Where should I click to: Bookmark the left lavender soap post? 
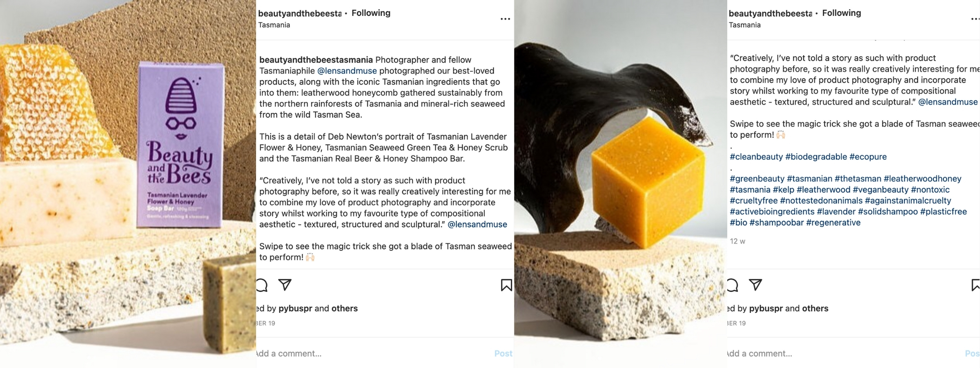tap(506, 285)
